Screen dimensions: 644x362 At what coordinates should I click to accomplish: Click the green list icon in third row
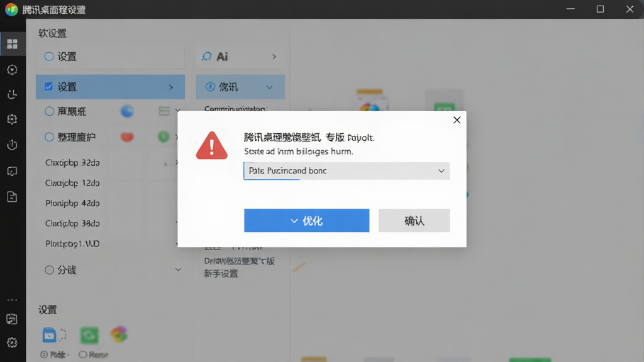pos(164,111)
